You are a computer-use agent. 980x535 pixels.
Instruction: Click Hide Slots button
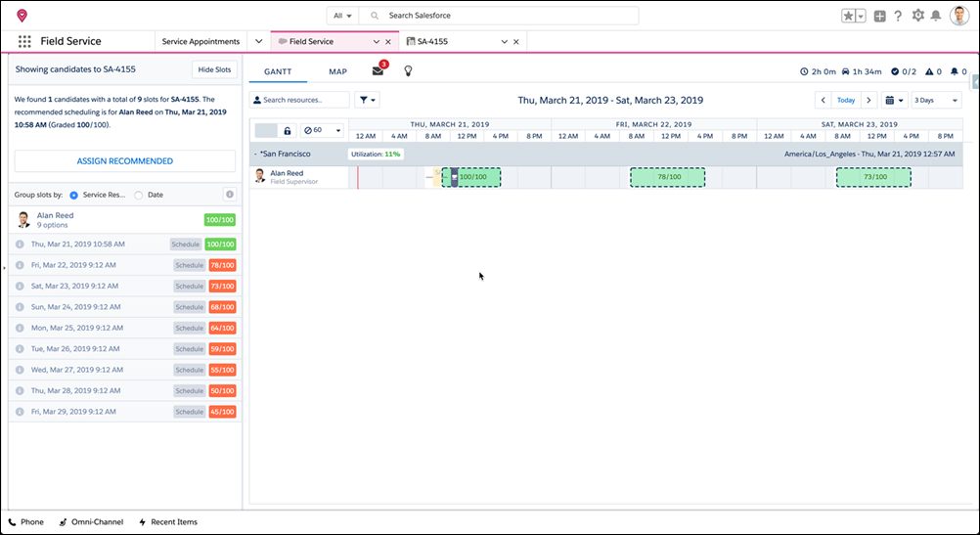click(214, 70)
